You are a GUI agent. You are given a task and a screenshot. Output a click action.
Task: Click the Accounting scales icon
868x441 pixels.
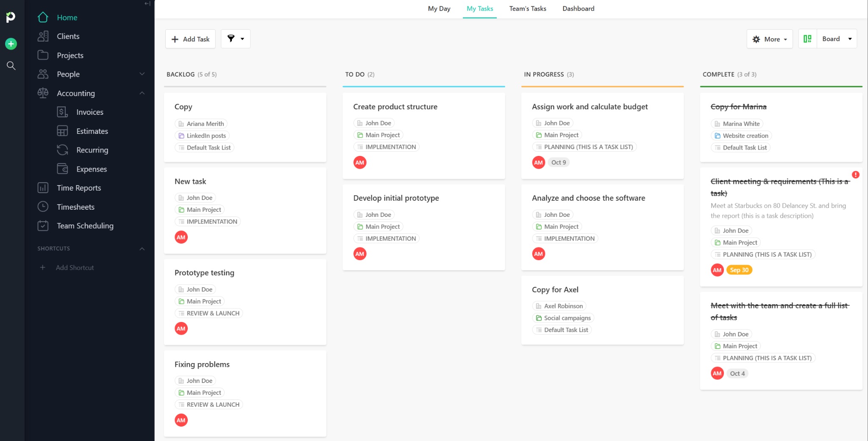coord(43,93)
